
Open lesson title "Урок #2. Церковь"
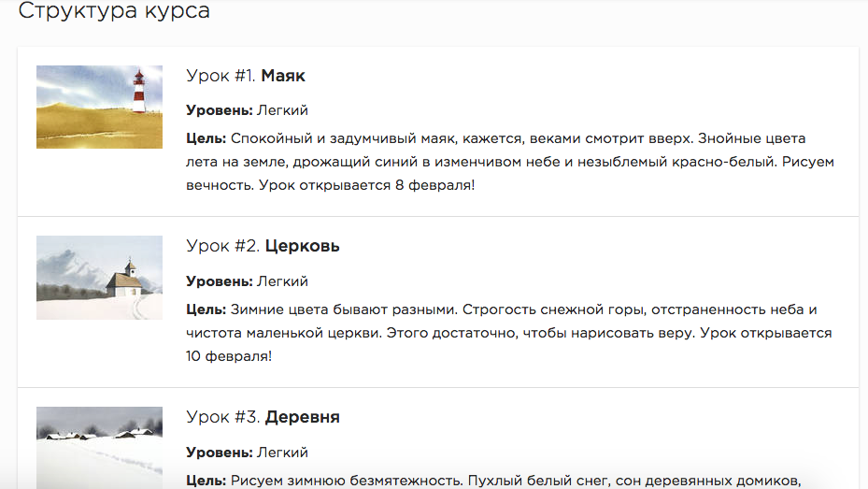(x=263, y=246)
